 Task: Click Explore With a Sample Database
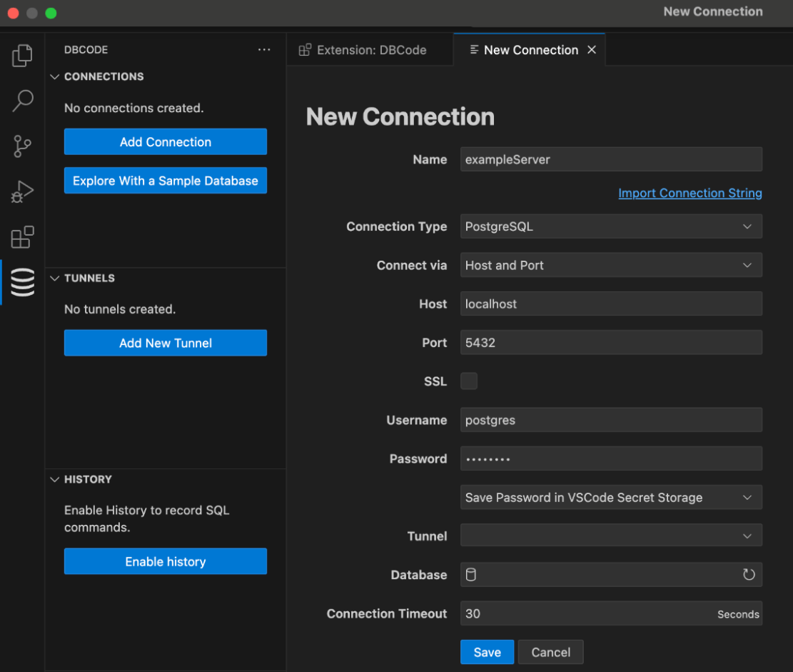point(165,180)
